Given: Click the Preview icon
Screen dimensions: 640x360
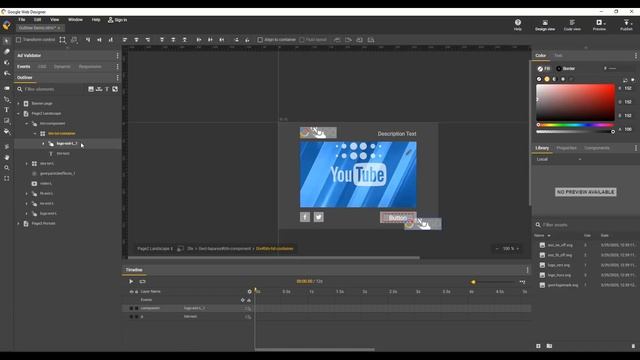Looking at the screenshot, I should pos(598,23).
